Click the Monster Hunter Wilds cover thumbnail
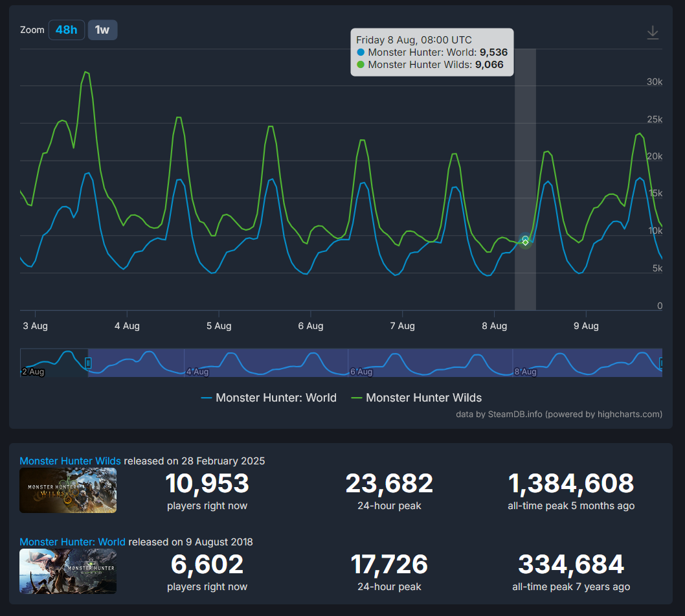The width and height of the screenshot is (685, 616). 68,490
